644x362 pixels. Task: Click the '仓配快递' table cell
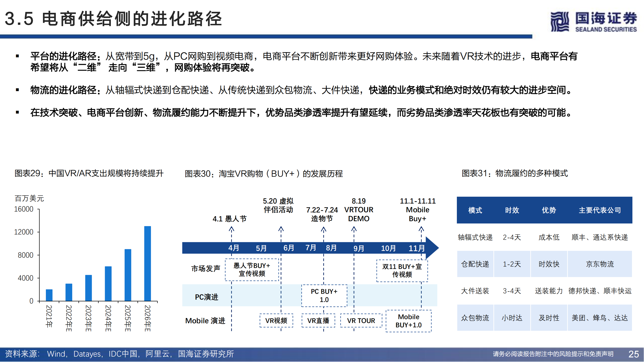coord(475,264)
